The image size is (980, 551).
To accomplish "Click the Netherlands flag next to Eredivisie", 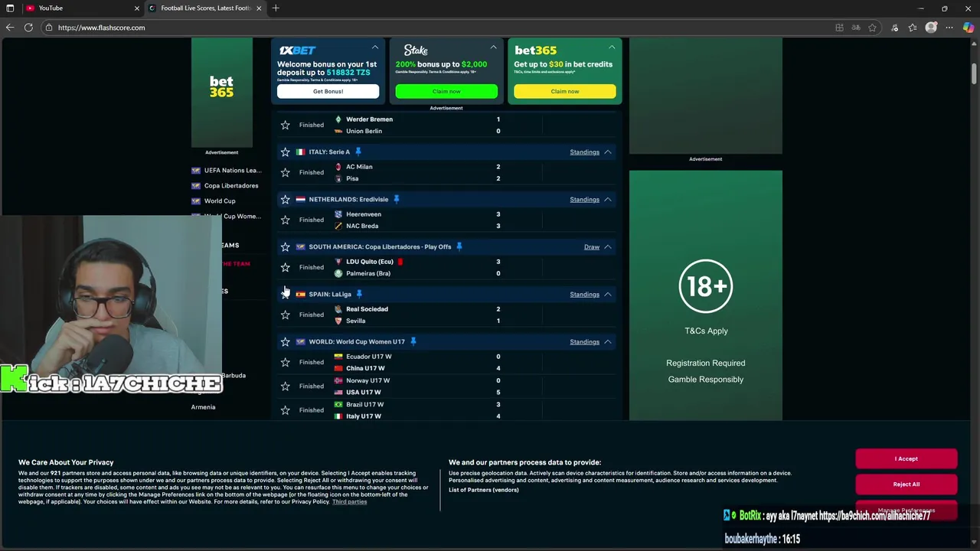I will (300, 199).
